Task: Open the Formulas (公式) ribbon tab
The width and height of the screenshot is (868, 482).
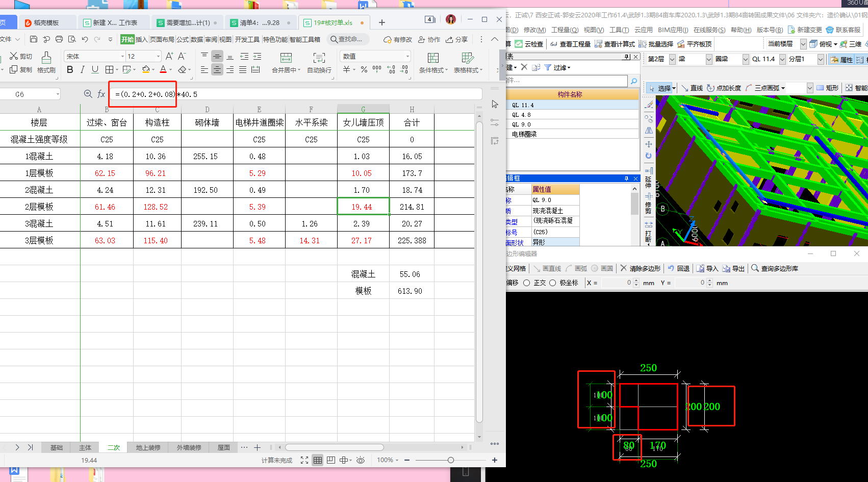Action: (x=183, y=39)
